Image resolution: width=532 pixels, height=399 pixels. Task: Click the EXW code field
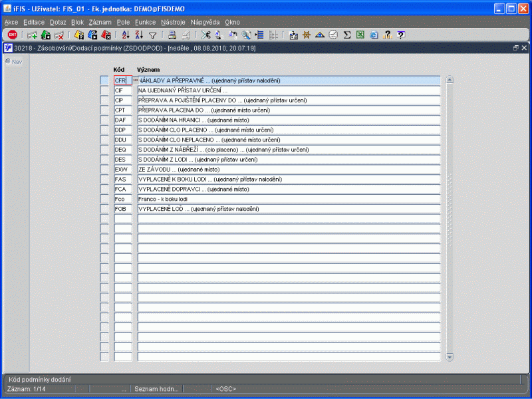(x=123, y=170)
